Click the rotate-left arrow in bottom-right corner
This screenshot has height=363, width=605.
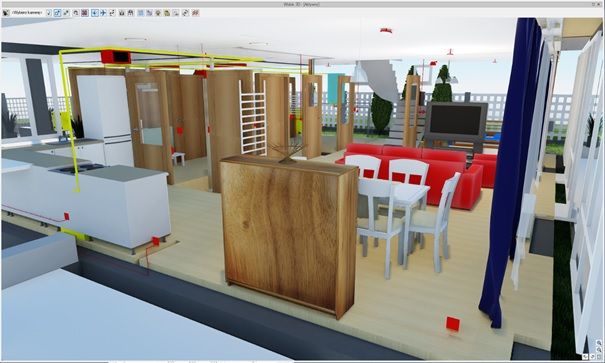585,356
